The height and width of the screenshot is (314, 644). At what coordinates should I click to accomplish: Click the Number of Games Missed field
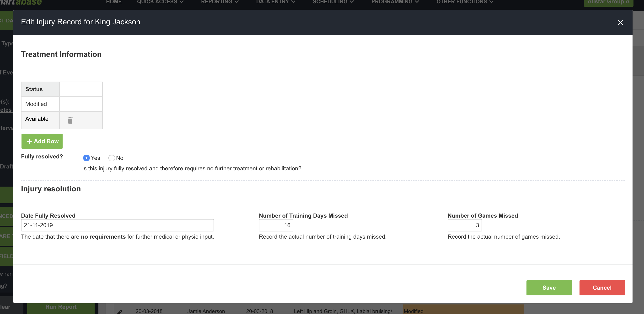coord(465,225)
